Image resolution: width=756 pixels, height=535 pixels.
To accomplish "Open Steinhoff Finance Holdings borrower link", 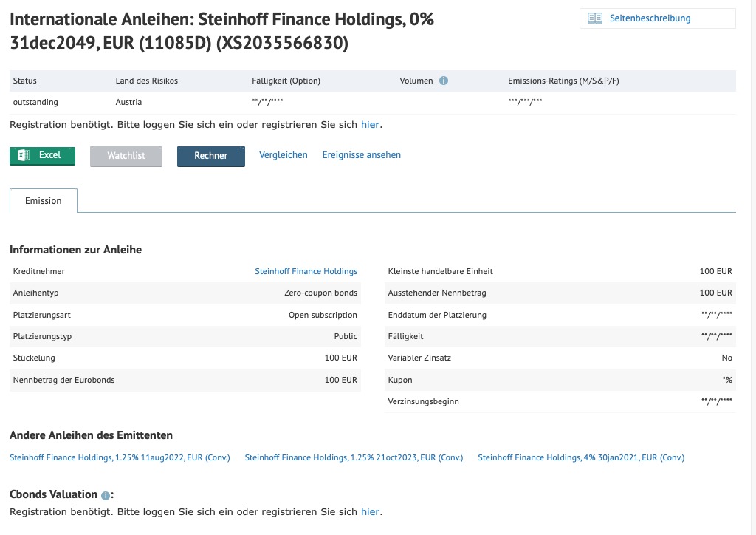I will click(x=306, y=271).
